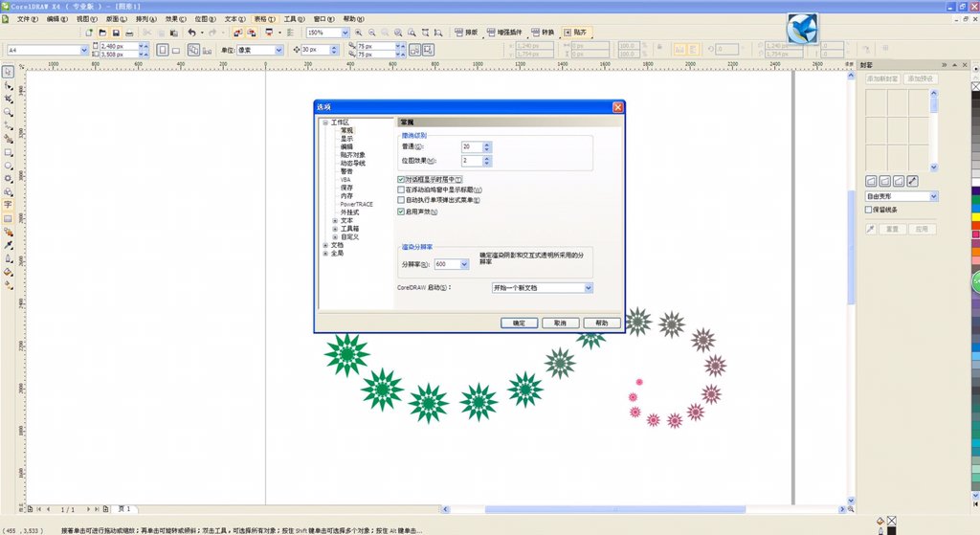Select the Pick tool in the toolbox
This screenshot has width=980, height=535.
coord(8,72)
